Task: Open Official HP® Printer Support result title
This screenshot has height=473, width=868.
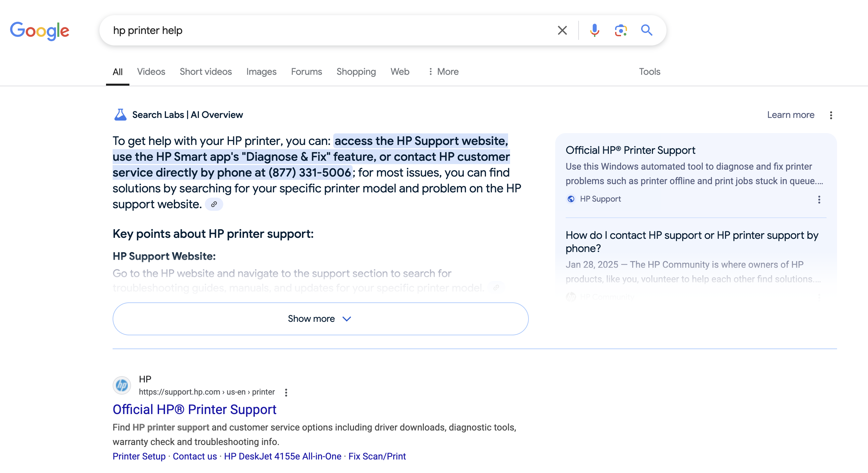Action: tap(194, 410)
